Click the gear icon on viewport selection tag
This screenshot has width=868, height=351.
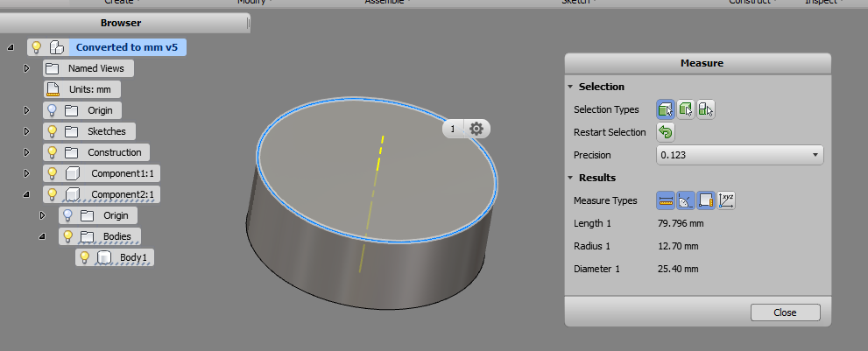pos(476,129)
